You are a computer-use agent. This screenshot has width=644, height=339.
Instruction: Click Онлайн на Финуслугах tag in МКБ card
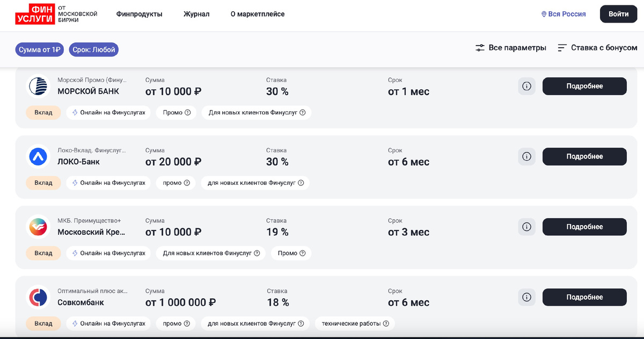point(108,253)
